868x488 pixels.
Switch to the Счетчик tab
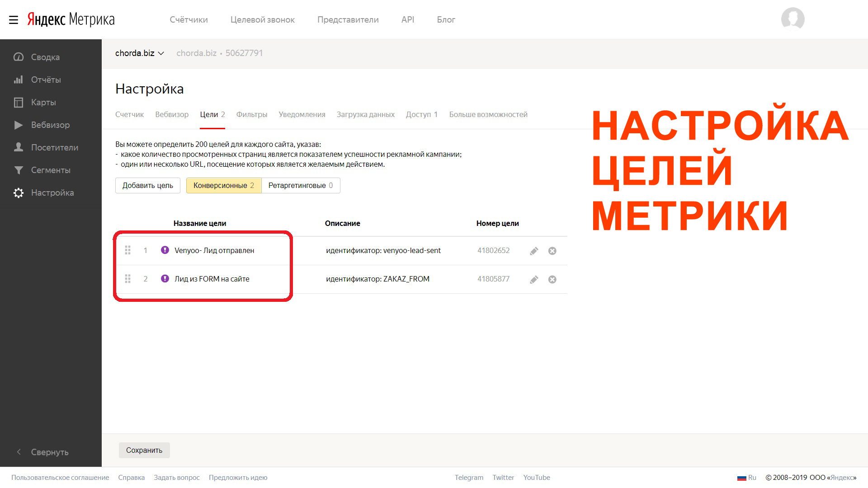click(129, 114)
